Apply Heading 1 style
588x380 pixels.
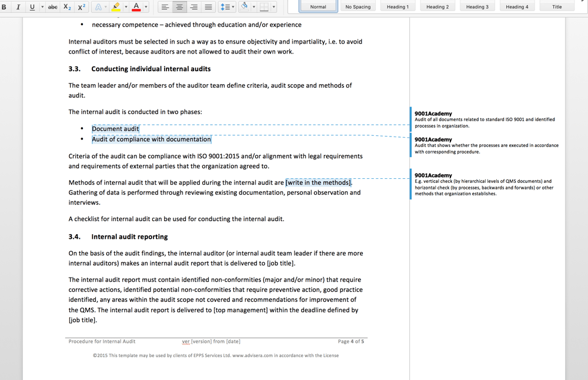click(397, 6)
